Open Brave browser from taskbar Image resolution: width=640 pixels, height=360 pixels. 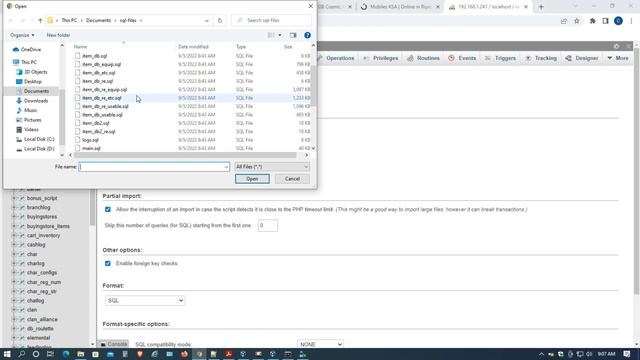140,354
